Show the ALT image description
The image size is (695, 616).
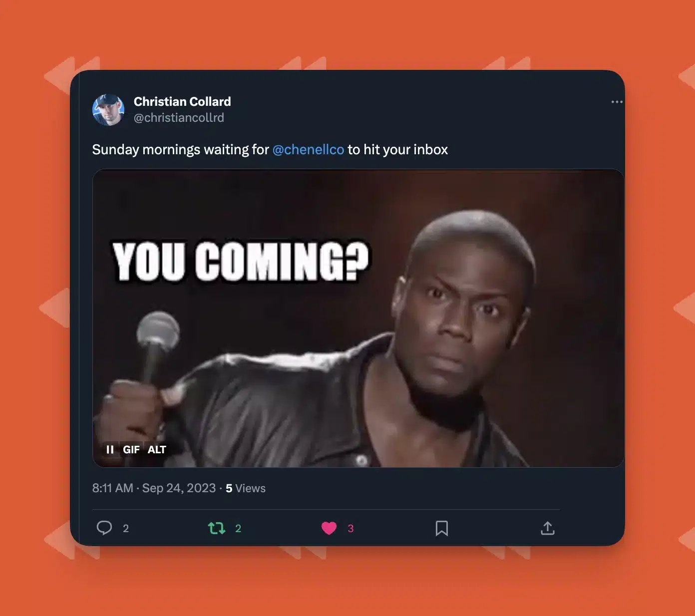[x=157, y=450]
